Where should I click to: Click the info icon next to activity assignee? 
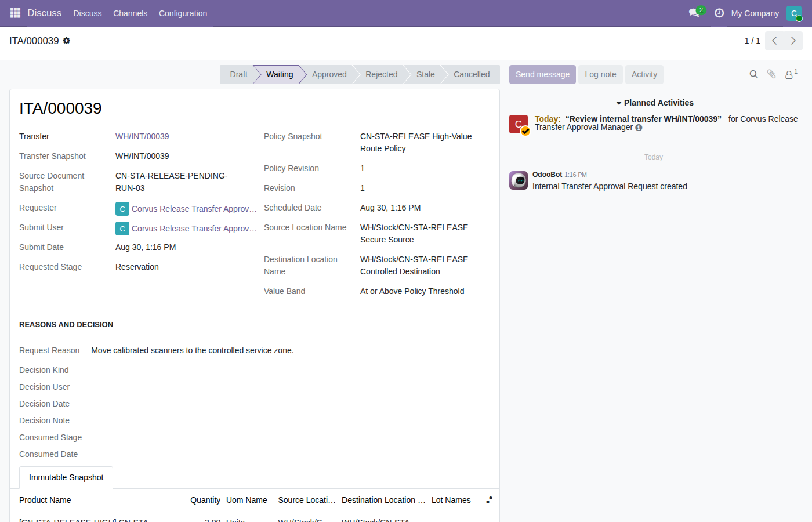(x=639, y=128)
